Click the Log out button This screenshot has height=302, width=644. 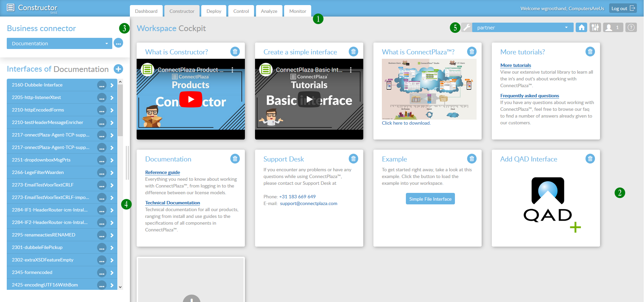click(x=623, y=8)
